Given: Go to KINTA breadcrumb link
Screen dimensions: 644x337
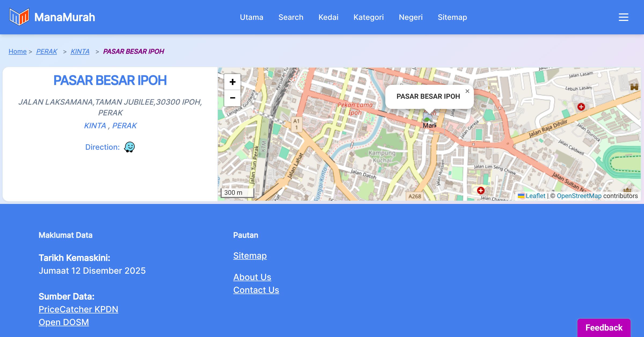Looking at the screenshot, I should 80,51.
